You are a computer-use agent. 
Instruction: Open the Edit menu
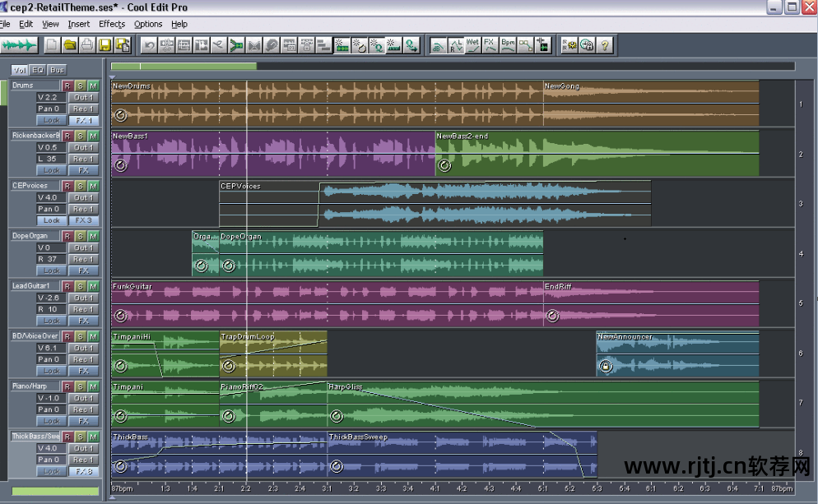point(26,24)
